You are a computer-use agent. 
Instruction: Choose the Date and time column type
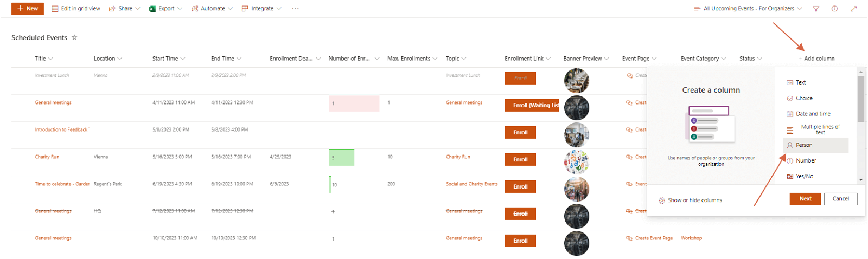coord(812,114)
